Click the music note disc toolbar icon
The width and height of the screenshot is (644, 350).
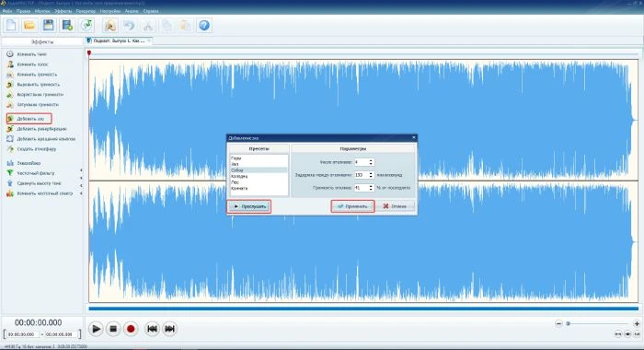(86, 26)
